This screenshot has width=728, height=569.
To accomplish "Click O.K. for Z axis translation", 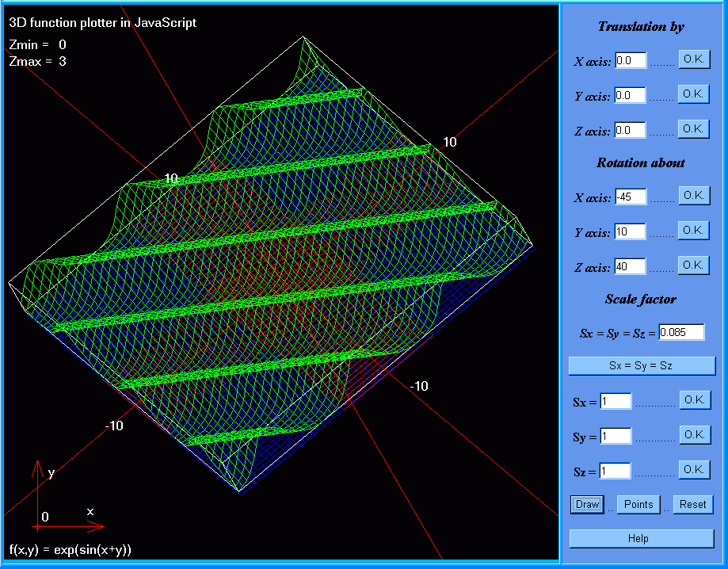I will [x=694, y=129].
